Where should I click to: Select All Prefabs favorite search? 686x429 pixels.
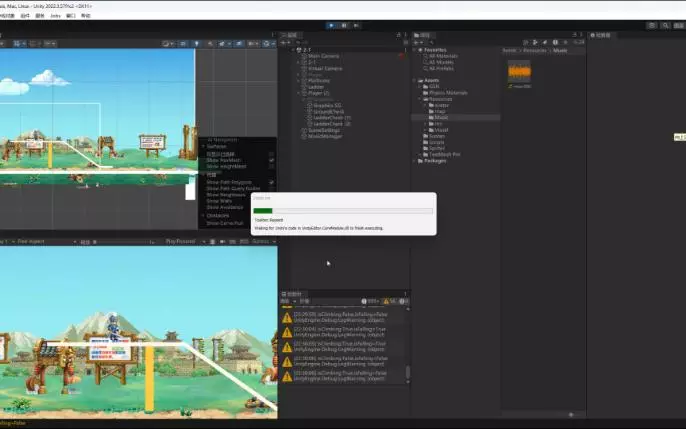441,69
